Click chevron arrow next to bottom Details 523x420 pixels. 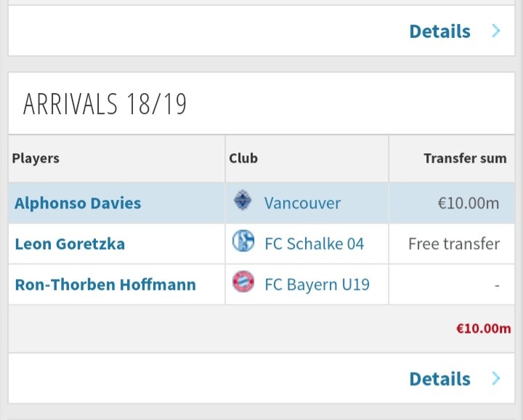(x=496, y=379)
